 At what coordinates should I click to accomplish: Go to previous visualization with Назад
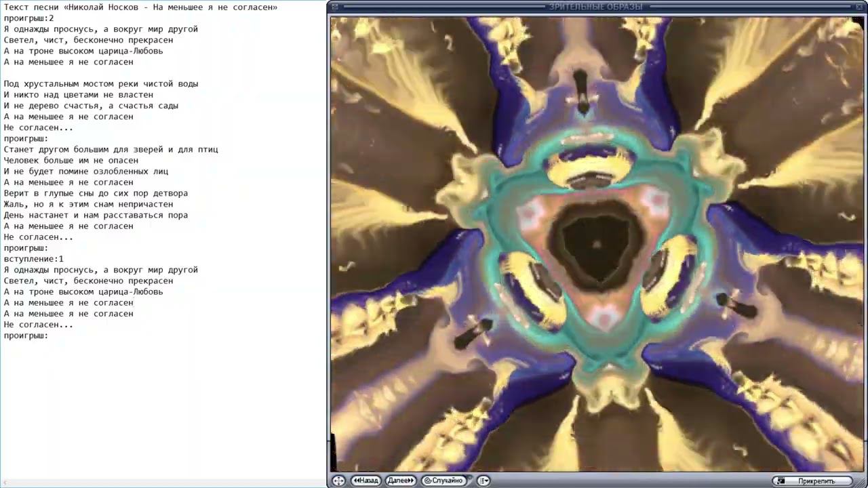click(x=366, y=481)
